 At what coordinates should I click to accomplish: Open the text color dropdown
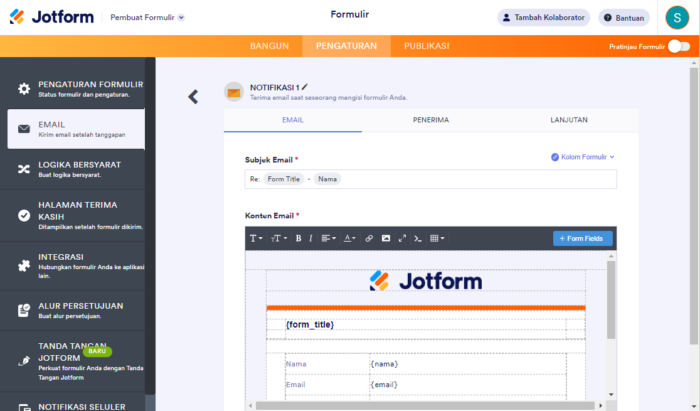click(349, 238)
